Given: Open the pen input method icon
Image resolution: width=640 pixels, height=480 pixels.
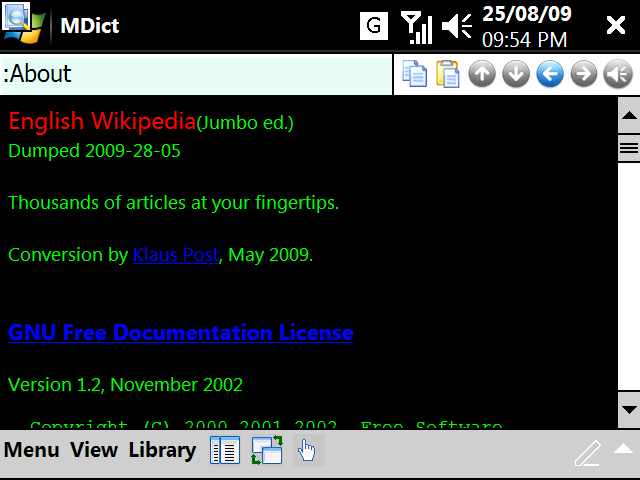Looking at the screenshot, I should tap(588, 452).
